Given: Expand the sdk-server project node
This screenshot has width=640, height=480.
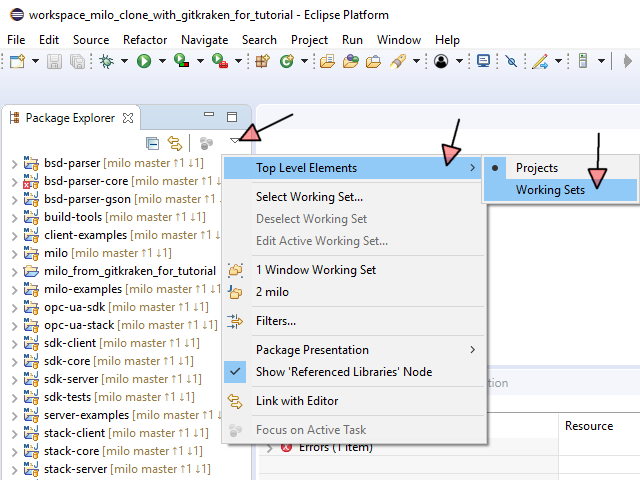Looking at the screenshot, I should (x=15, y=380).
